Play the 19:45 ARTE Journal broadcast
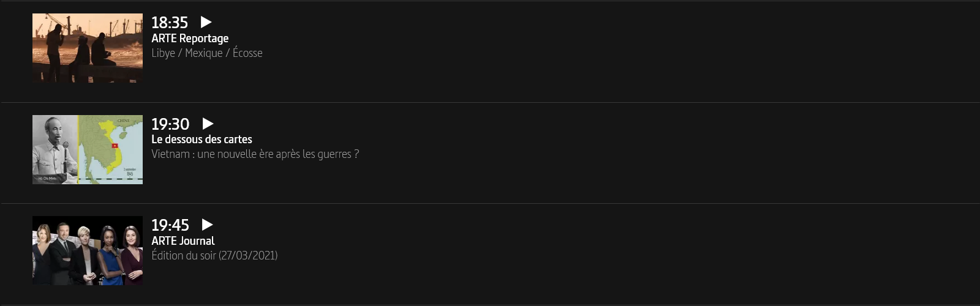The image size is (980, 306). [x=208, y=225]
